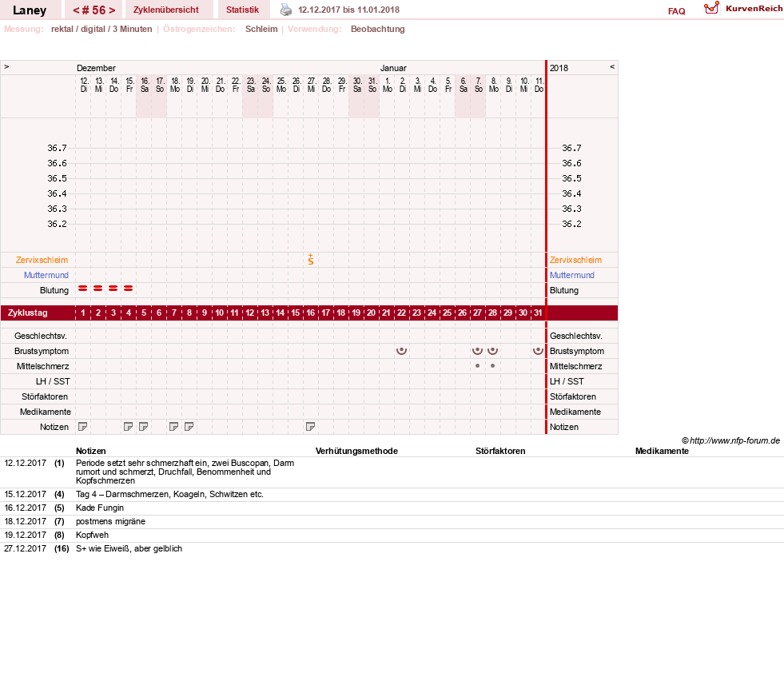Open the note icon on cycle day 8
Viewport: 784px width, 681px height.
point(189,427)
